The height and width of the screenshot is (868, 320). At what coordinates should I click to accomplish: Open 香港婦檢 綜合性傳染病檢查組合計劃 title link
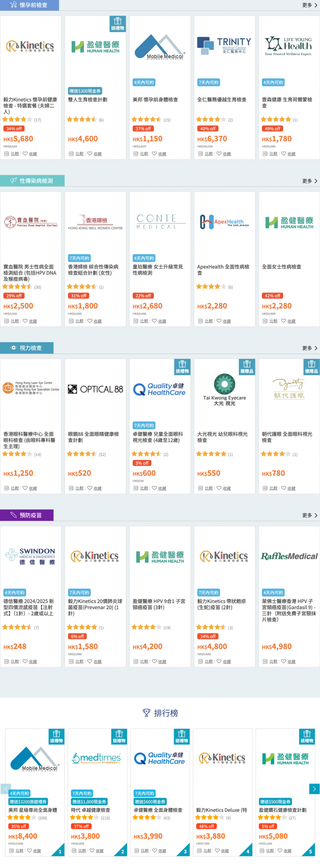tap(93, 270)
